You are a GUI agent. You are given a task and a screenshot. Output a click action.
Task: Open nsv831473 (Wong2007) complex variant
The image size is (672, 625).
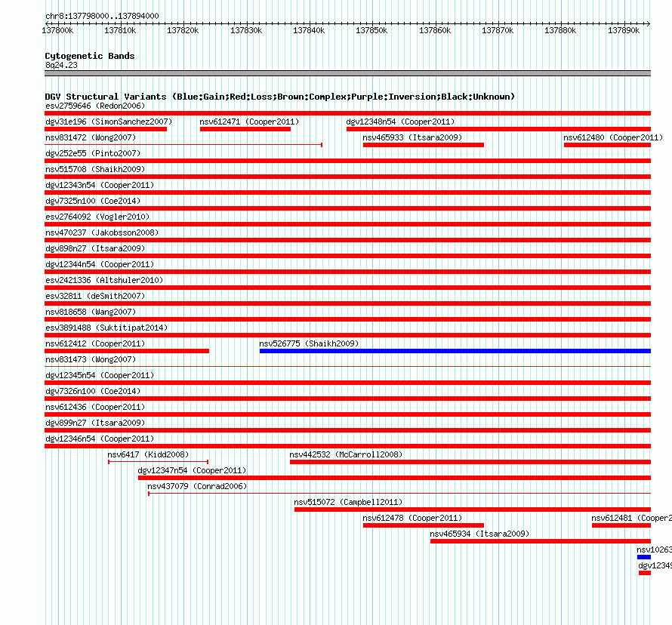click(91, 359)
